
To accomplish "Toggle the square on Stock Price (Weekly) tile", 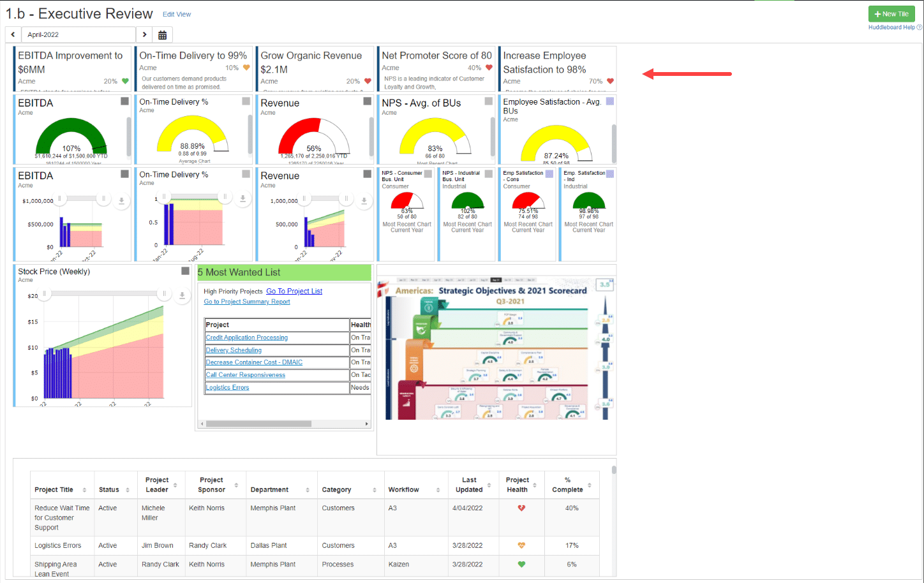I will [x=185, y=271].
